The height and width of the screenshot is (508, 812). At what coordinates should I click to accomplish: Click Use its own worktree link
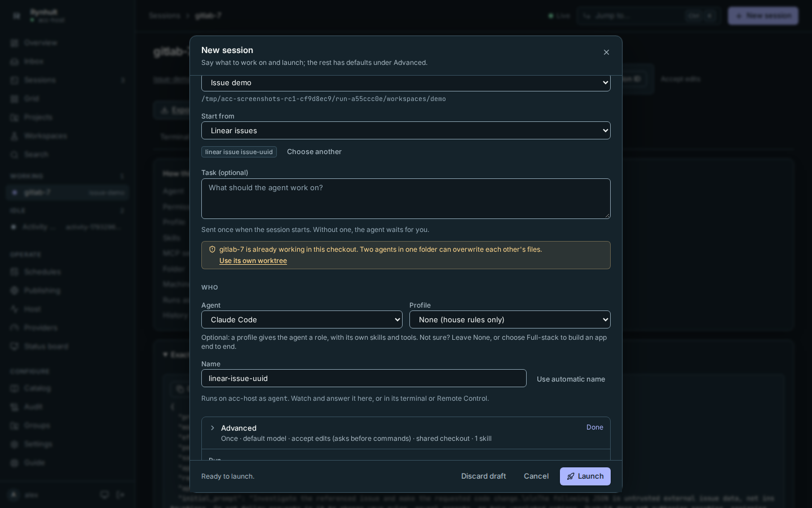[x=253, y=261]
